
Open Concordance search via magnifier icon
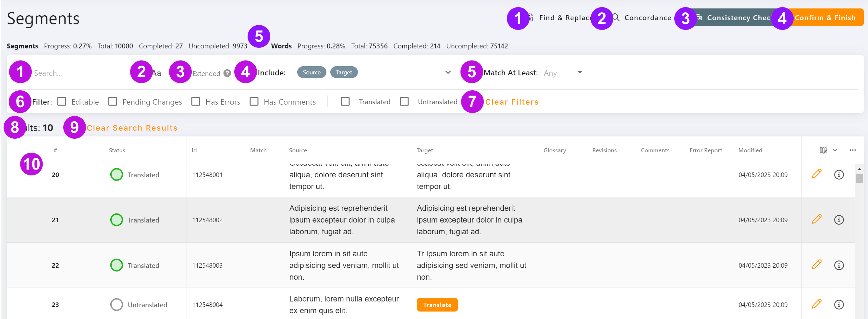[x=616, y=18]
